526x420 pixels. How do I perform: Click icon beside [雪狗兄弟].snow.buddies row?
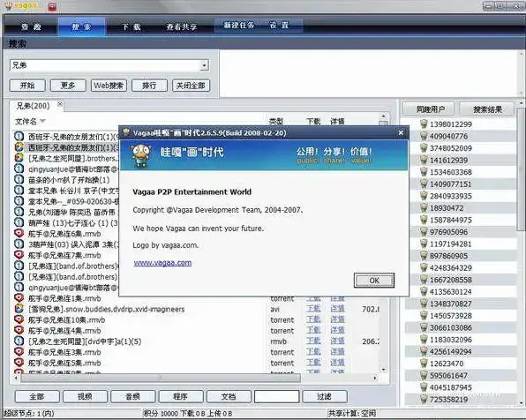click(x=19, y=309)
